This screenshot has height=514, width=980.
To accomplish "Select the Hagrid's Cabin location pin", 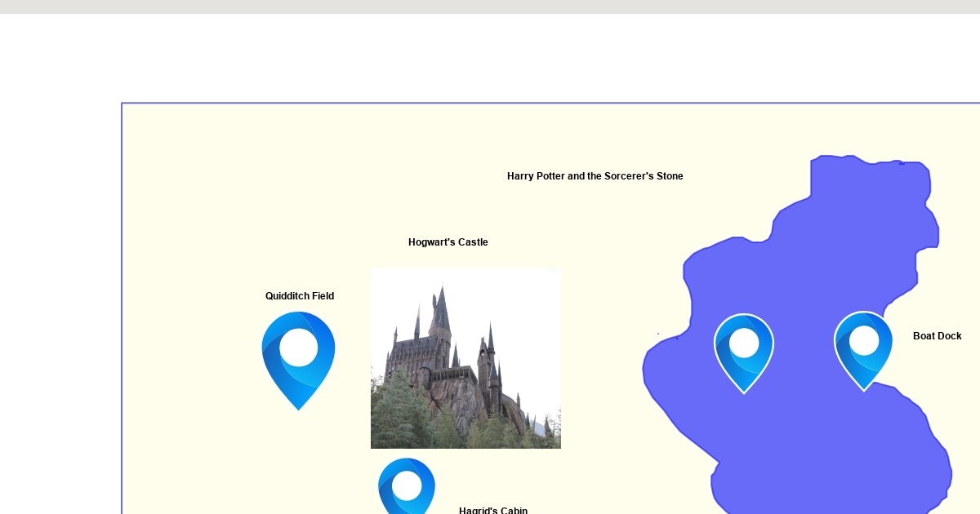I will pyautogui.click(x=406, y=486).
